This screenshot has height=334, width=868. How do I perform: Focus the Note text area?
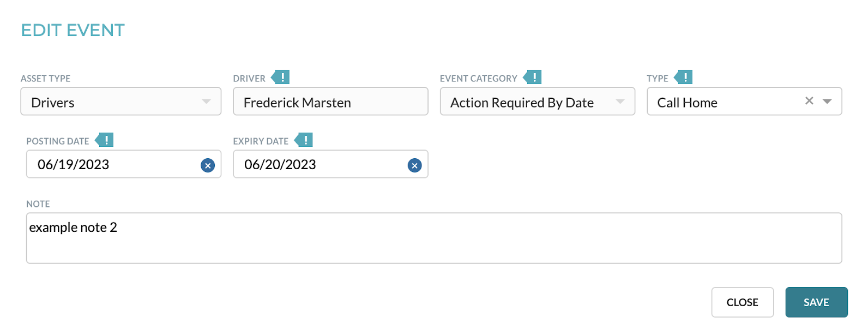(434, 238)
